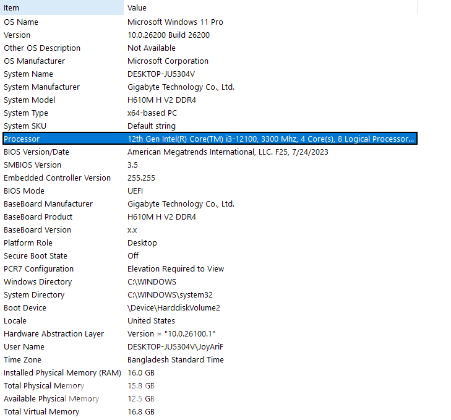Select the PCR7 Configuration row
451x420 pixels.
[x=209, y=269]
